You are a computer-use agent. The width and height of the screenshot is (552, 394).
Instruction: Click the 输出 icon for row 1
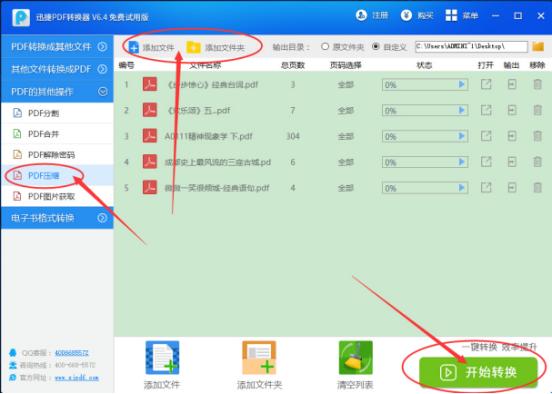point(512,85)
